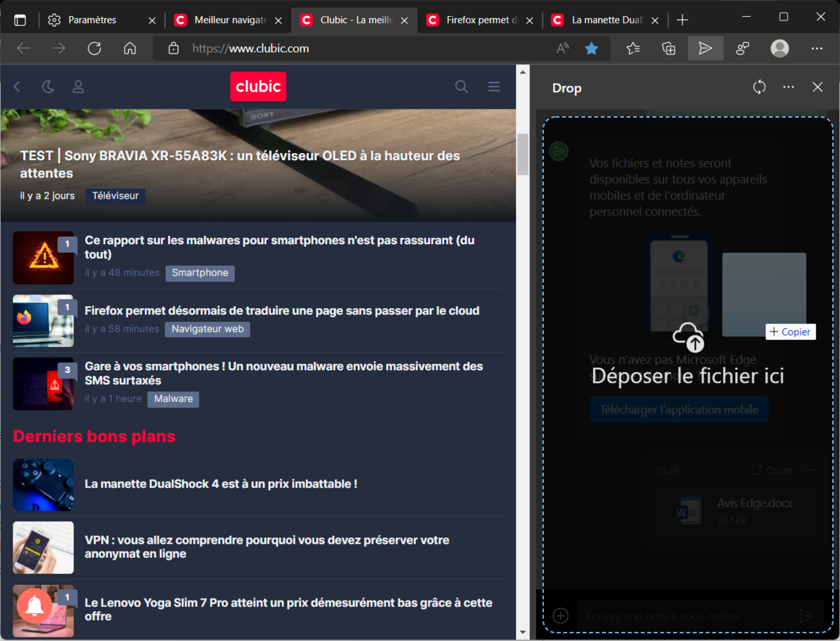Toggle the blue favorite star

coord(591,48)
